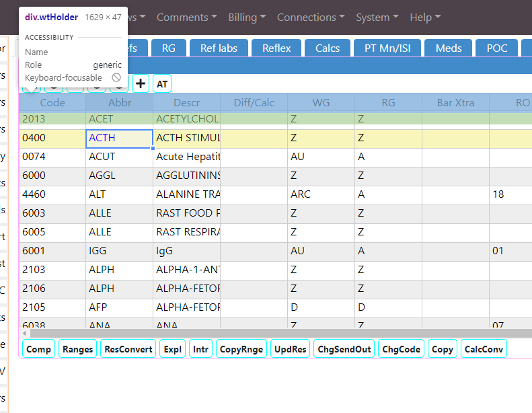The image size is (532, 413).
Task: Switch to the Ref labs tab
Action: click(x=219, y=48)
